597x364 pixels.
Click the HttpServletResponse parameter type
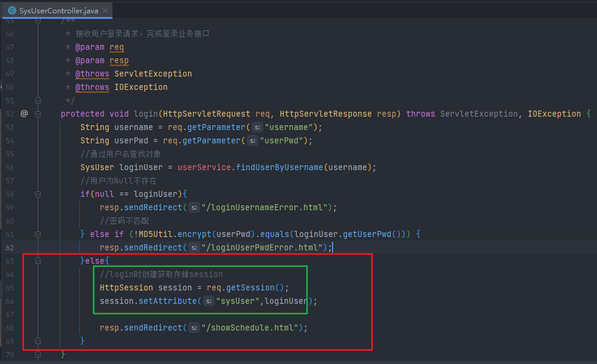coord(325,114)
